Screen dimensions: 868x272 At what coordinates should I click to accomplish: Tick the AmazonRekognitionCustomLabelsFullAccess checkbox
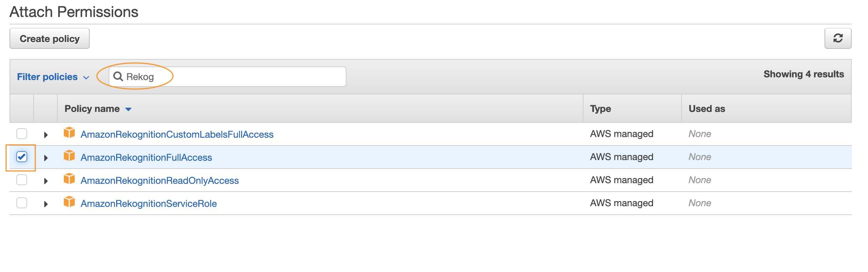(x=22, y=134)
